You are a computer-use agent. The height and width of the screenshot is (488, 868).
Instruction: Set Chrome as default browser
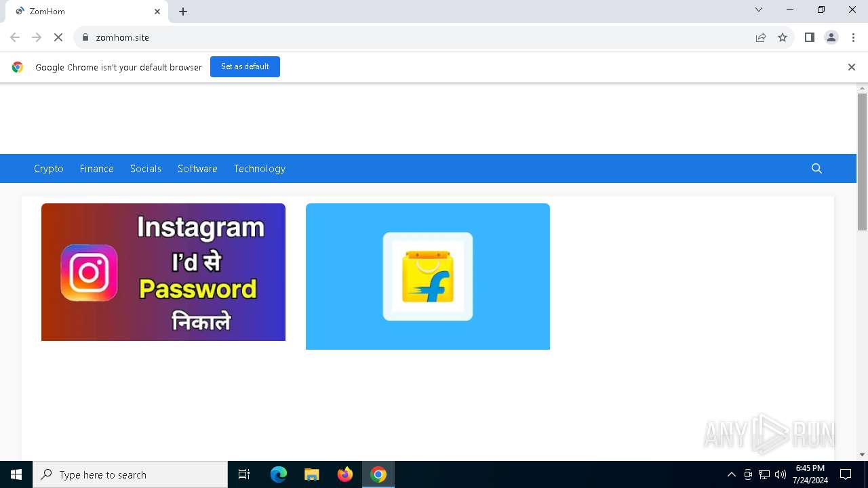click(x=245, y=66)
